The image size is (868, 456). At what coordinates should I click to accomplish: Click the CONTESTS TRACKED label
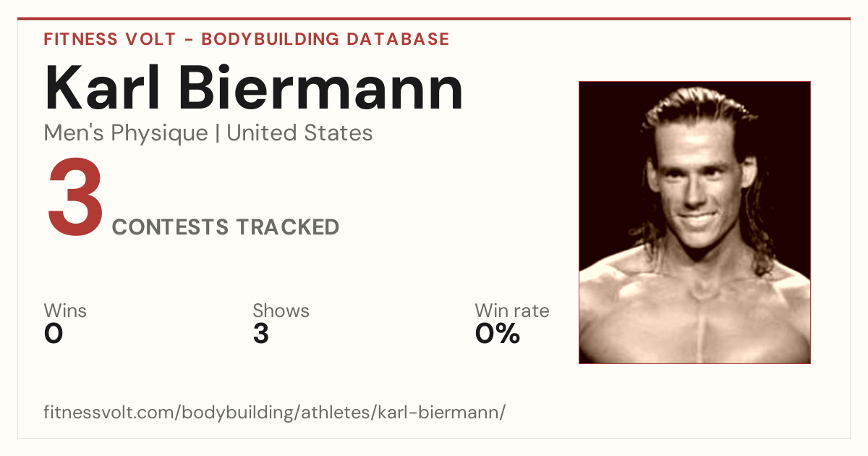(226, 227)
